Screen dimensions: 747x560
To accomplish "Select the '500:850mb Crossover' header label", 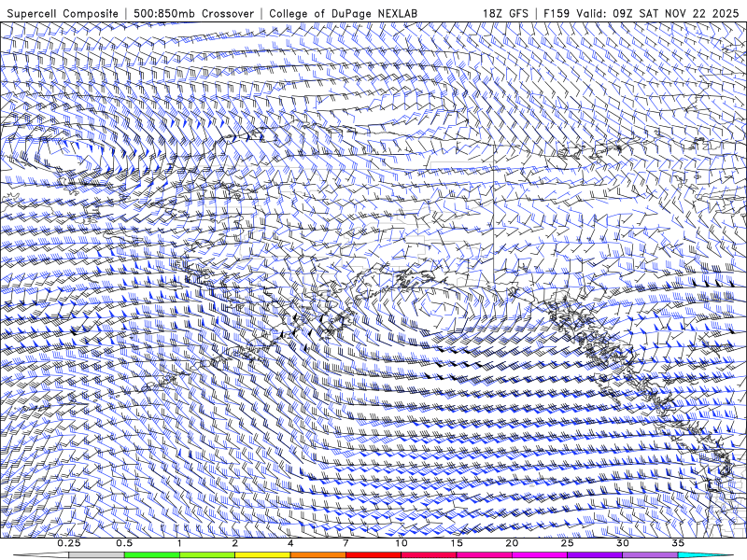I will [194, 13].
